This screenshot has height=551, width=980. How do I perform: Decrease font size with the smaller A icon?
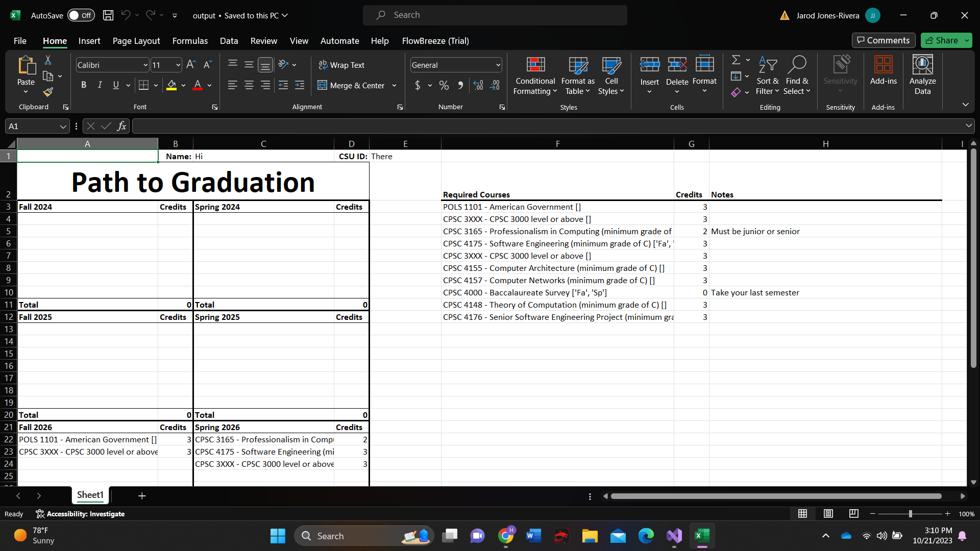pyautogui.click(x=207, y=65)
